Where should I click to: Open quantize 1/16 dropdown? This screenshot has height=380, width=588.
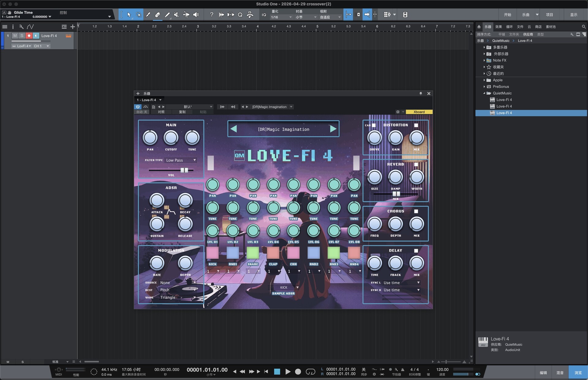281,17
